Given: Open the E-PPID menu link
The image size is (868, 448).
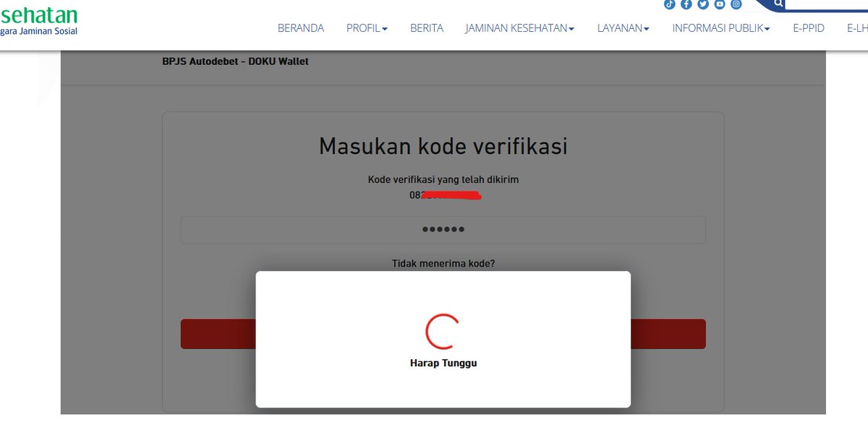Looking at the screenshot, I should (x=809, y=28).
